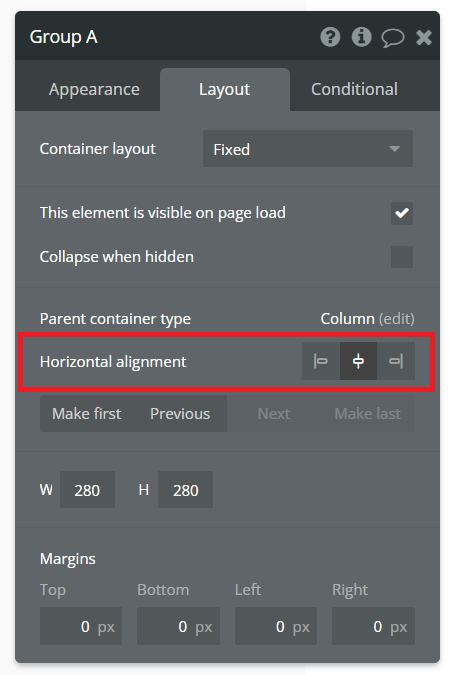This screenshot has height=675, width=450.
Task: Align element to the right horizontally
Action: tap(396, 361)
